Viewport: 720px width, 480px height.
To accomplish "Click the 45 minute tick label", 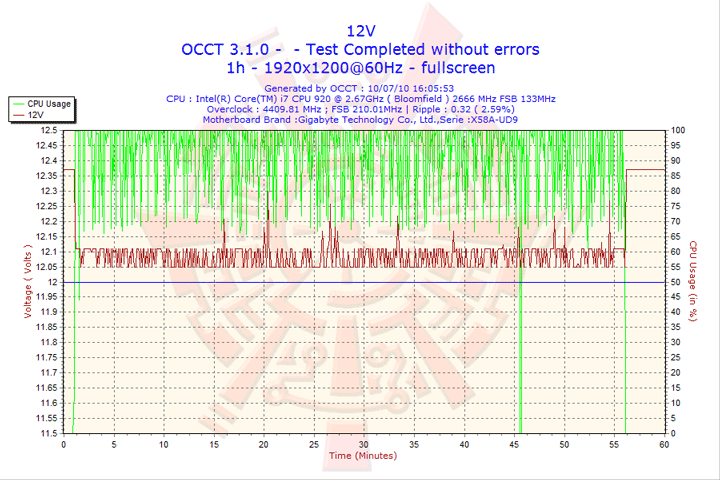I will [x=514, y=445].
